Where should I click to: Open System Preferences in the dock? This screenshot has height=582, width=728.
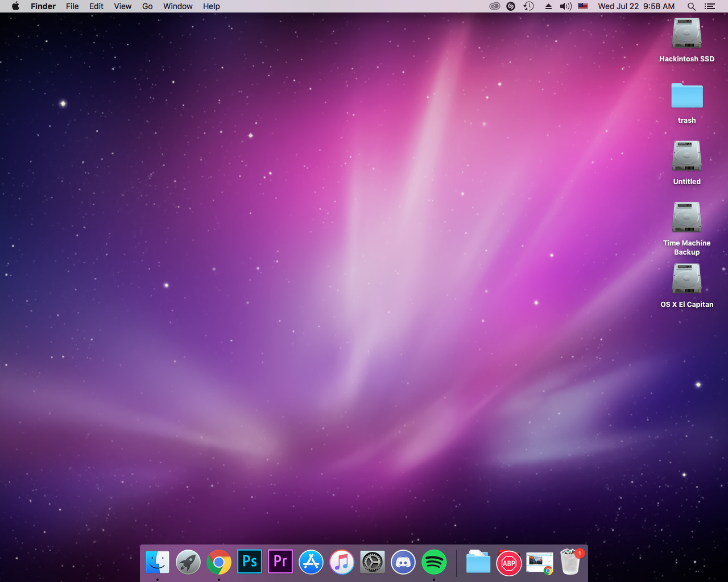pyautogui.click(x=373, y=562)
